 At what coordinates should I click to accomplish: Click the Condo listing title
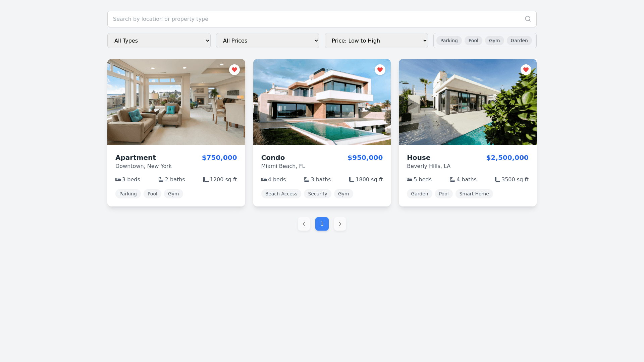[273, 158]
